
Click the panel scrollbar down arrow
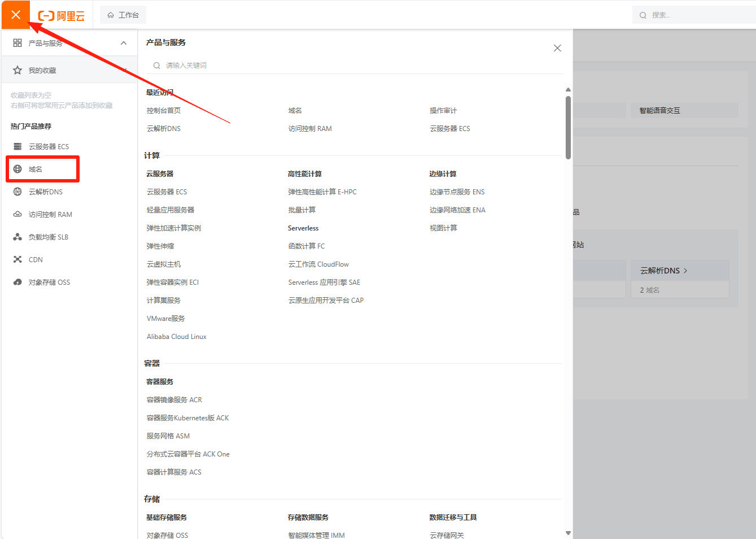click(568, 533)
